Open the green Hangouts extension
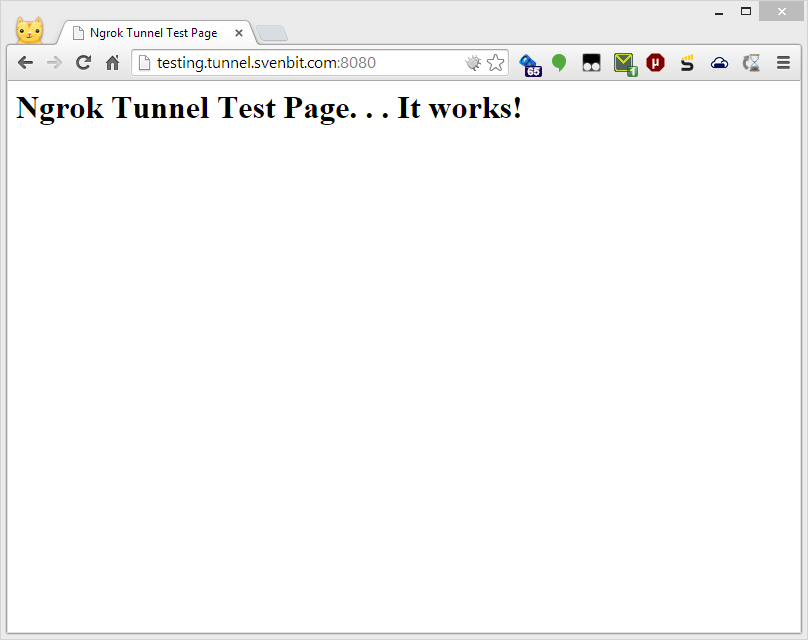This screenshot has height=640, width=808. point(559,63)
